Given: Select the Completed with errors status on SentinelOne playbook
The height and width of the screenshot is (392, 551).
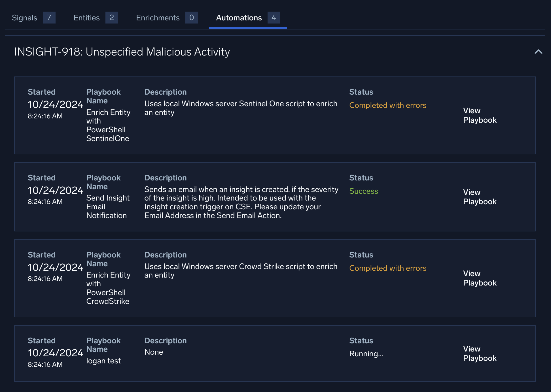Looking at the screenshot, I should pyautogui.click(x=388, y=105).
